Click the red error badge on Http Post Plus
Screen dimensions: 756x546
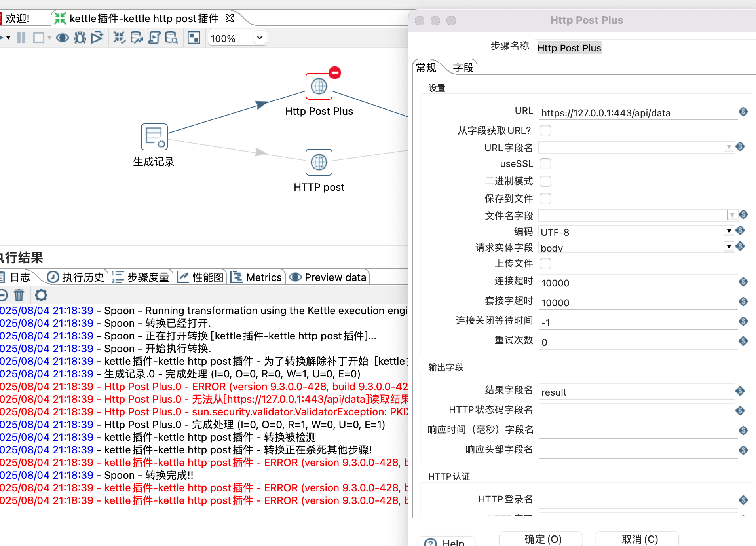[x=335, y=73]
